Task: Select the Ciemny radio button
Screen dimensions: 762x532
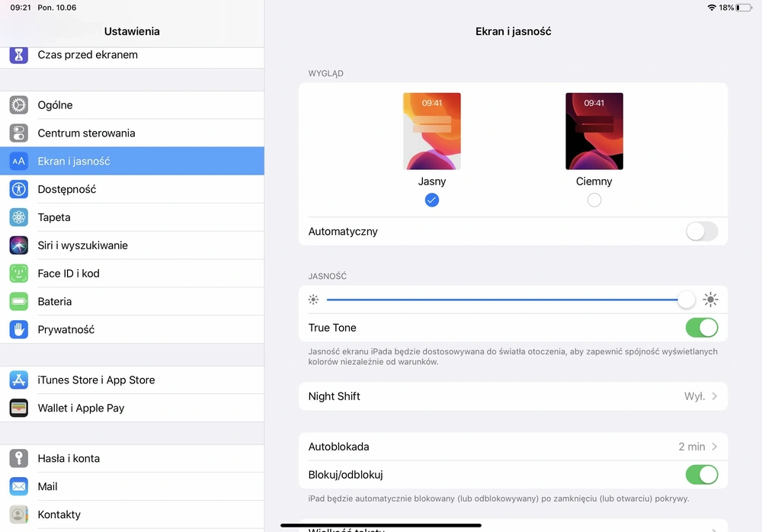Action: tap(594, 200)
